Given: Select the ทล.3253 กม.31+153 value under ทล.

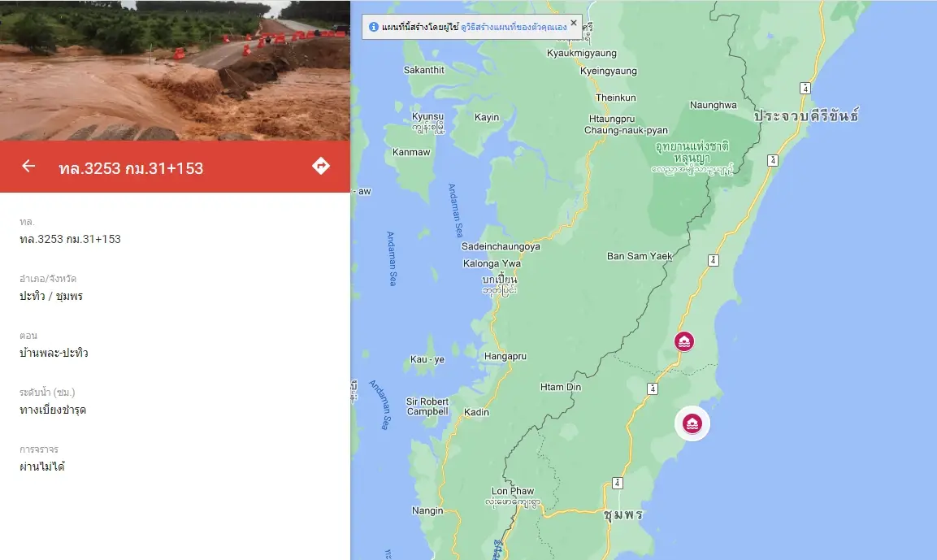Looking at the screenshot, I should point(70,239).
